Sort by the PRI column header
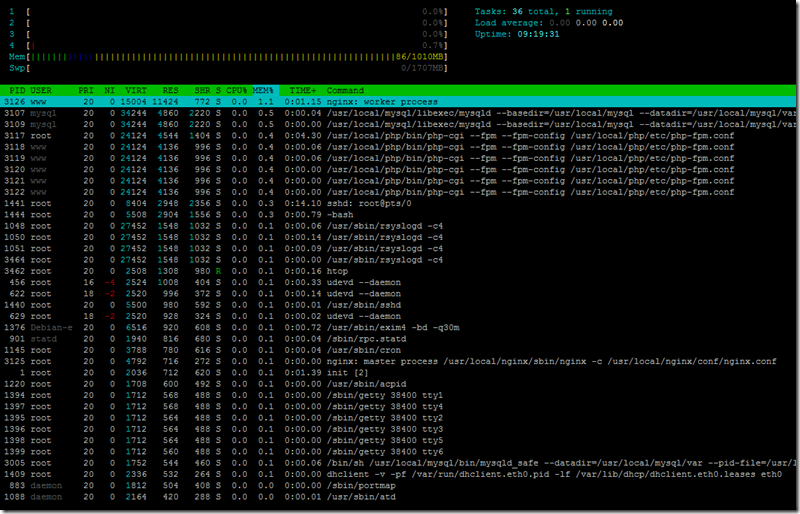 coord(86,90)
